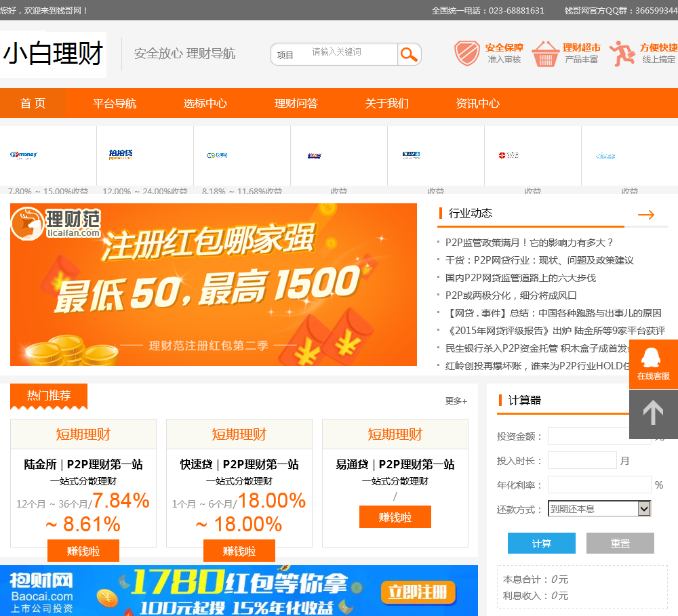This screenshot has width=678, height=616.
Task: Focus the 投入时长 input field
Action: coord(582,460)
